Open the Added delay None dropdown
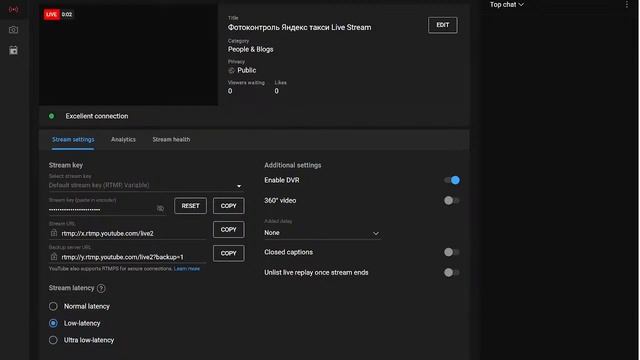The width and height of the screenshot is (640, 360). pos(322,233)
